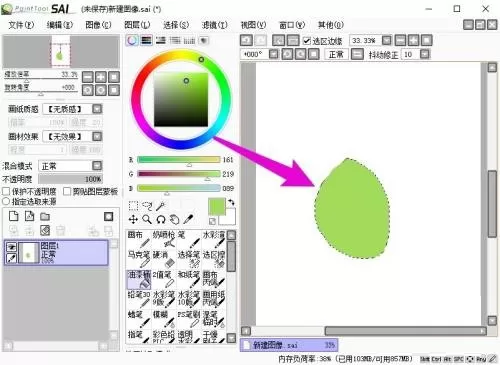Select the 油漆桶 paint bucket tool
This screenshot has width=500, height=365.
click(139, 279)
